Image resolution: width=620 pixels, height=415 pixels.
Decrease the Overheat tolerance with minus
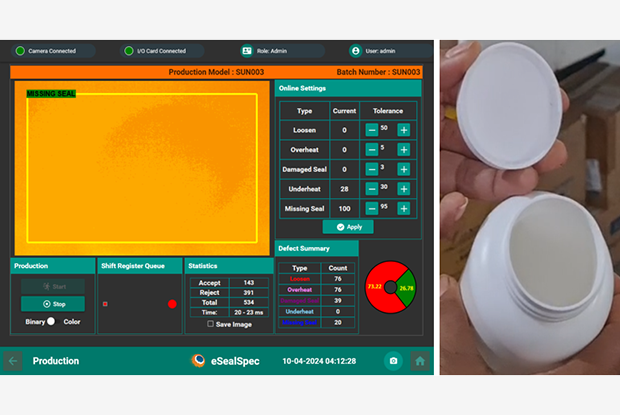[x=370, y=149]
